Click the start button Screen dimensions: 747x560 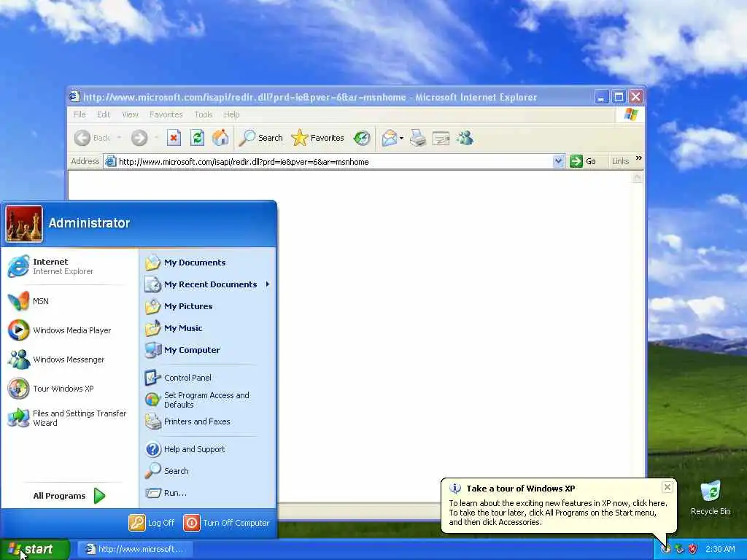click(35, 550)
